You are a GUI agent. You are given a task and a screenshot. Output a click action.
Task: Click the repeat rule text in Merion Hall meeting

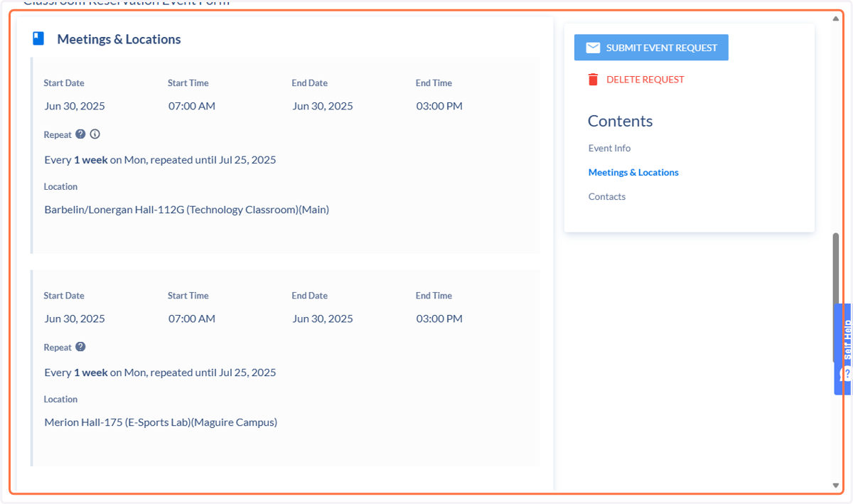tap(160, 372)
